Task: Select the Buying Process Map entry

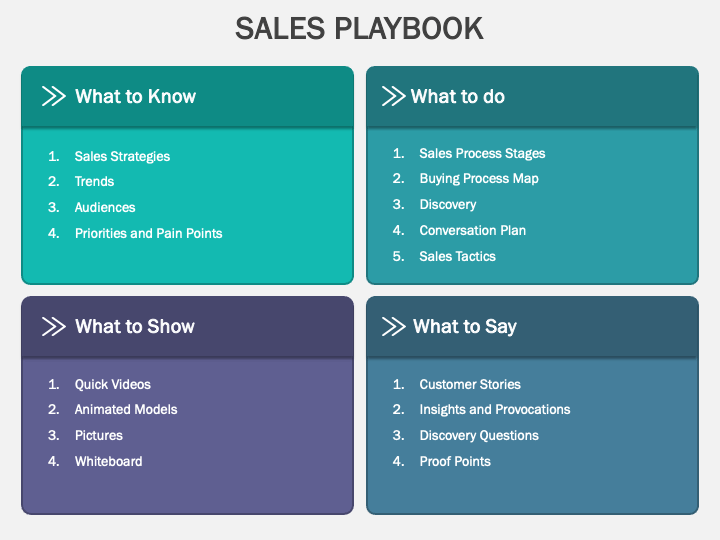Action: pyautogui.click(x=479, y=179)
